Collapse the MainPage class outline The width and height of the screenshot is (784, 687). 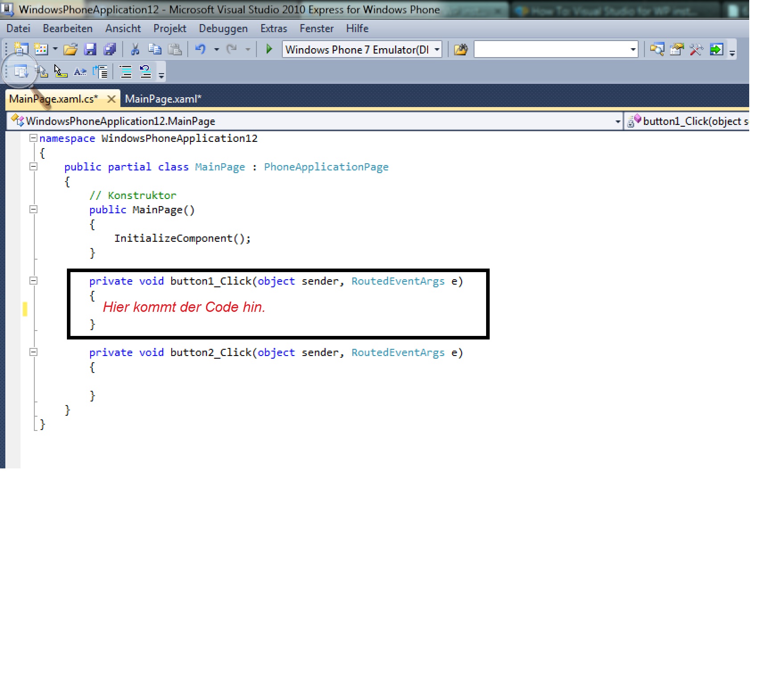tap(33, 167)
